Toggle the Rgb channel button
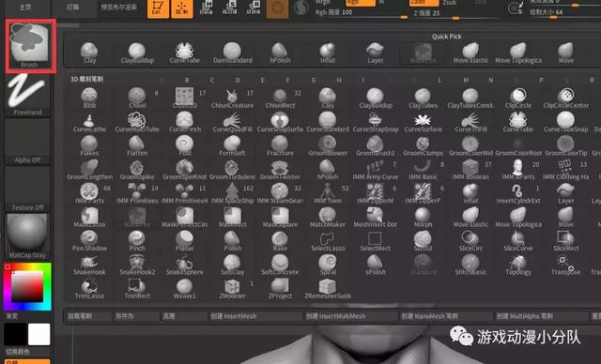Viewport: 601px width, 364px height. coord(361,2)
